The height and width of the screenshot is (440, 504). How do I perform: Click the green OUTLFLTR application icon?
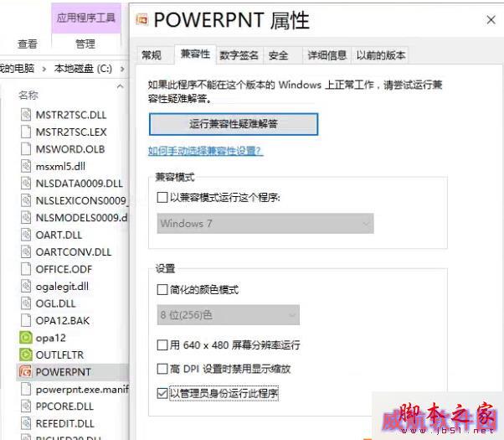tap(26, 355)
